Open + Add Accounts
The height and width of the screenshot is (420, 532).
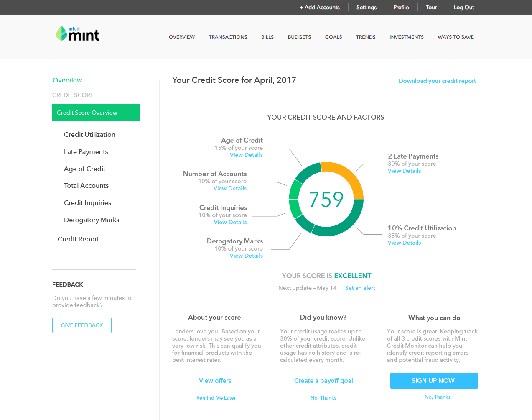click(x=320, y=7)
